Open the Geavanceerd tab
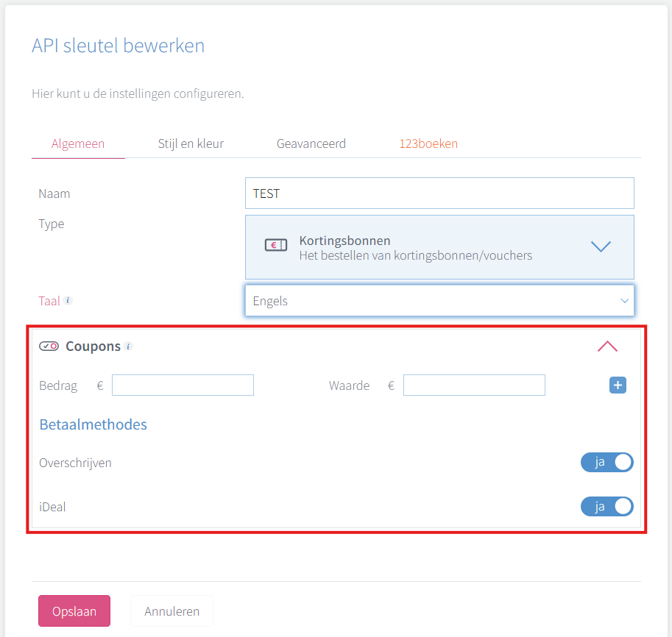 (x=311, y=143)
